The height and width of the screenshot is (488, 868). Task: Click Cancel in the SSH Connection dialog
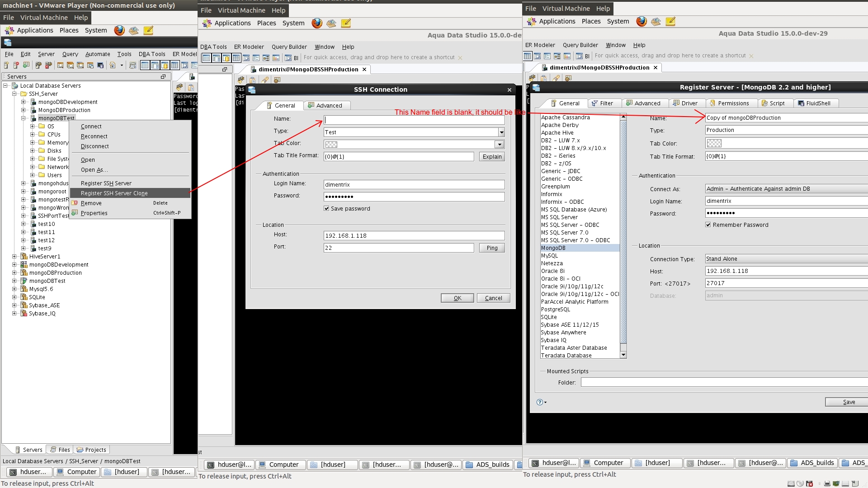pos(493,298)
